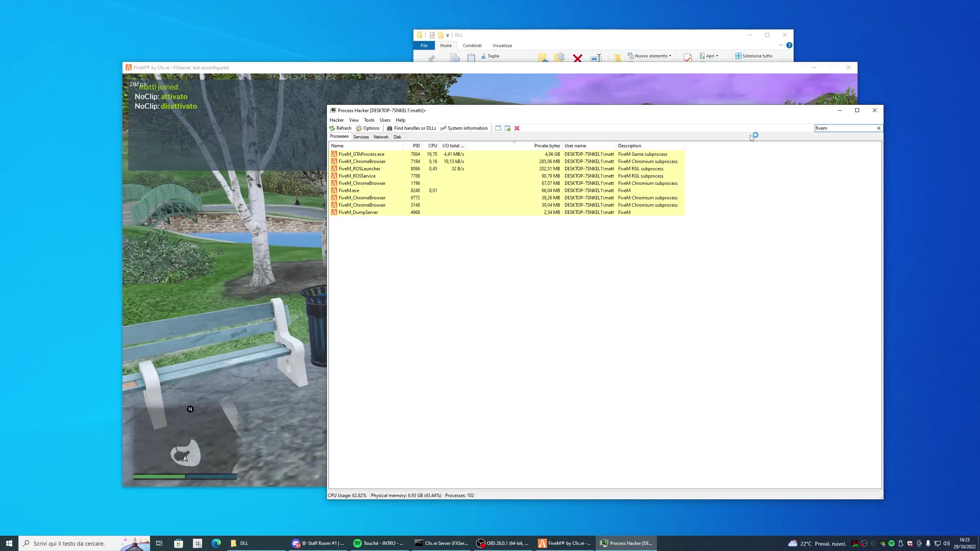Click the red X terminate toolbar icon
Viewport: 980px width, 551px height.
(x=517, y=128)
